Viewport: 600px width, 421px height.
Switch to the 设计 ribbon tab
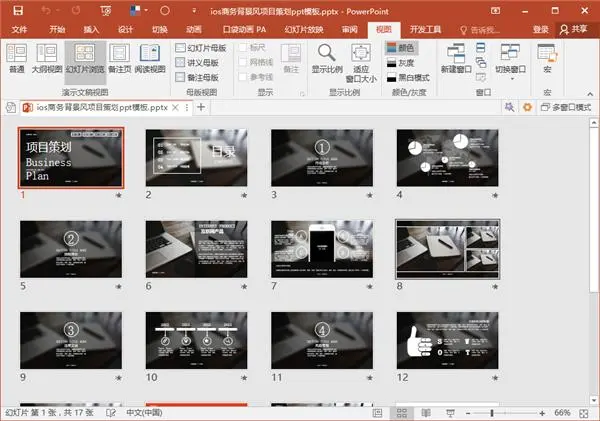click(126, 29)
